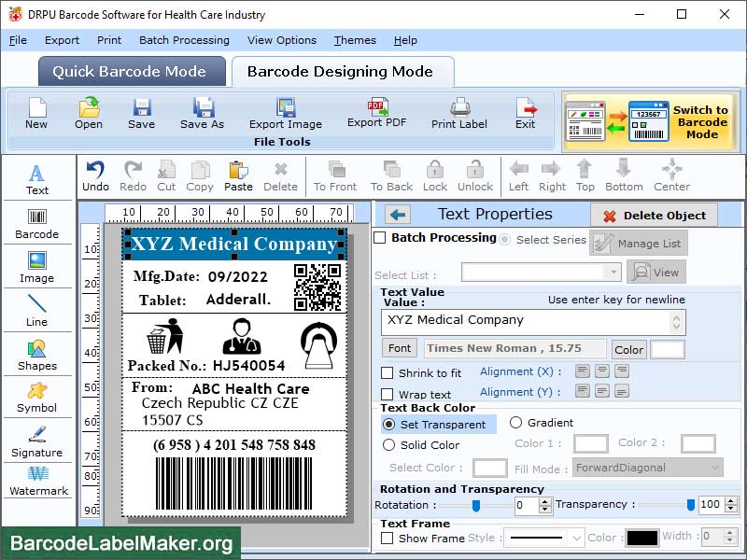747x560 pixels.
Task: Insert a Symbol from sidebar
Action: [x=36, y=397]
